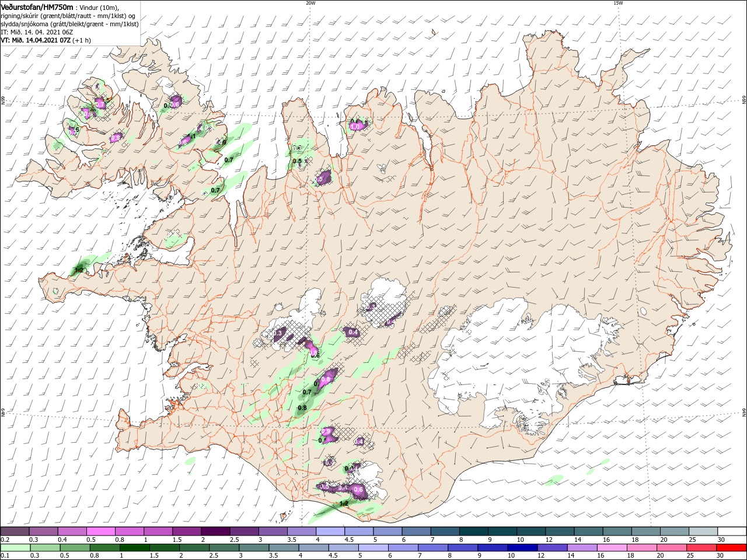Pick the 2 swatch in rain legend row

194,548
